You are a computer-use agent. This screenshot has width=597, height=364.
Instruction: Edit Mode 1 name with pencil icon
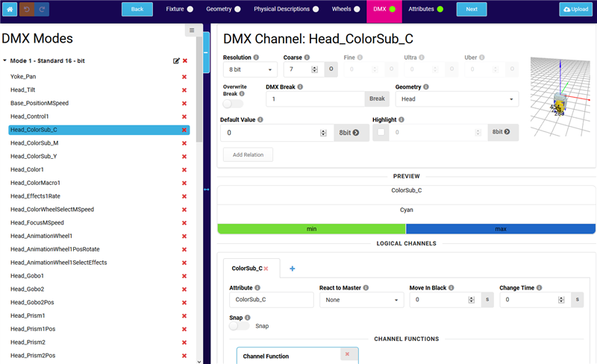coord(176,60)
